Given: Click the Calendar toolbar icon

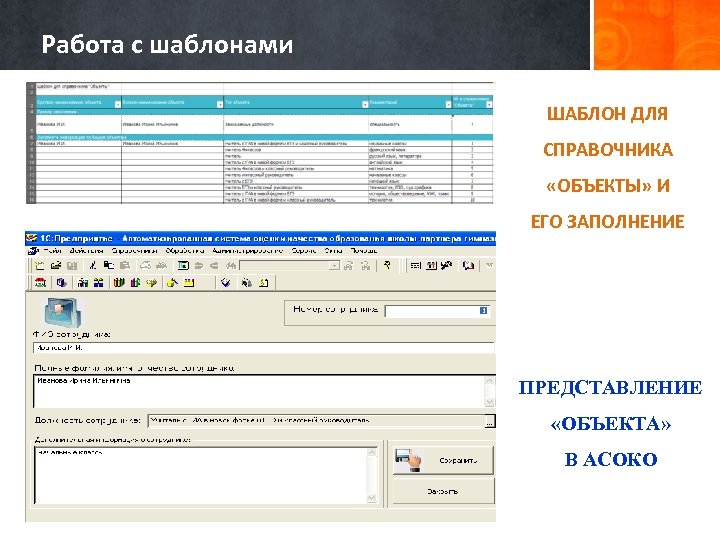Looking at the screenshot, I should point(431,265).
